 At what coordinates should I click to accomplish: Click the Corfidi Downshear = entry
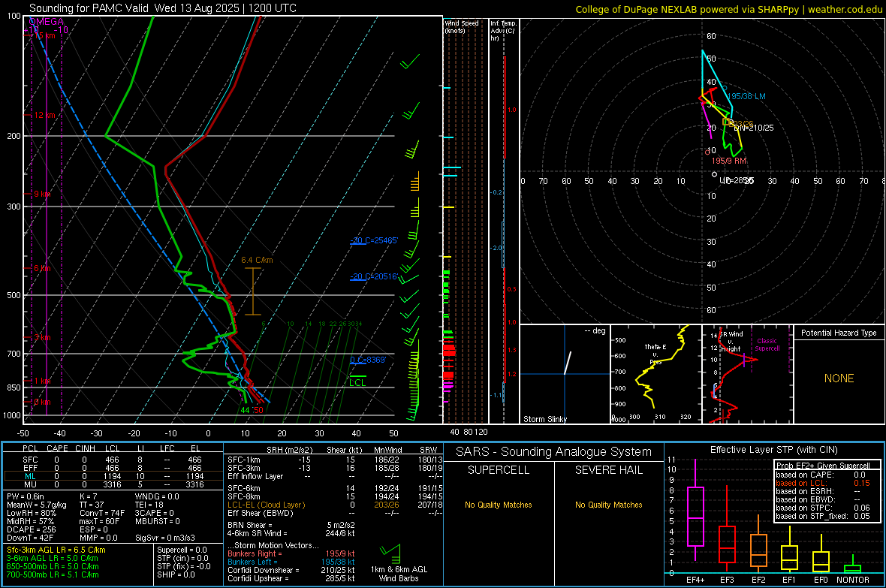291,570
